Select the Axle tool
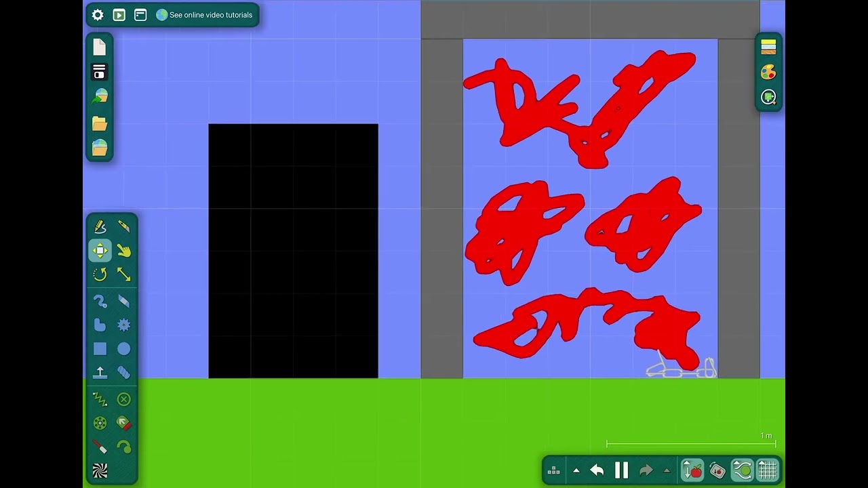Screen dimensions: 868x488 coord(100,424)
